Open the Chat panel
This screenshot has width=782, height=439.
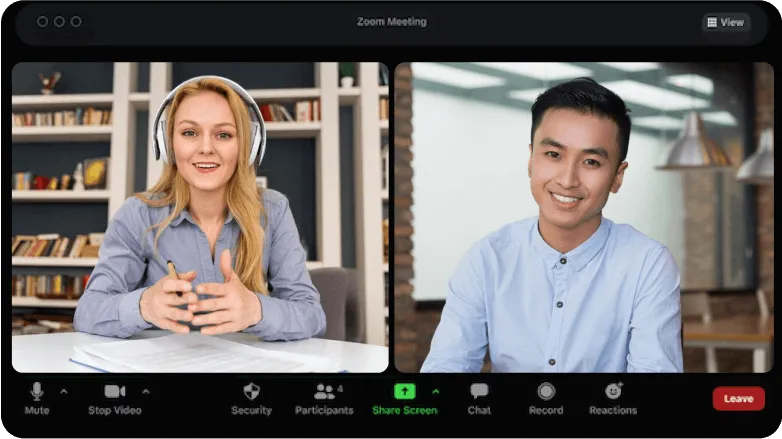[479, 392]
